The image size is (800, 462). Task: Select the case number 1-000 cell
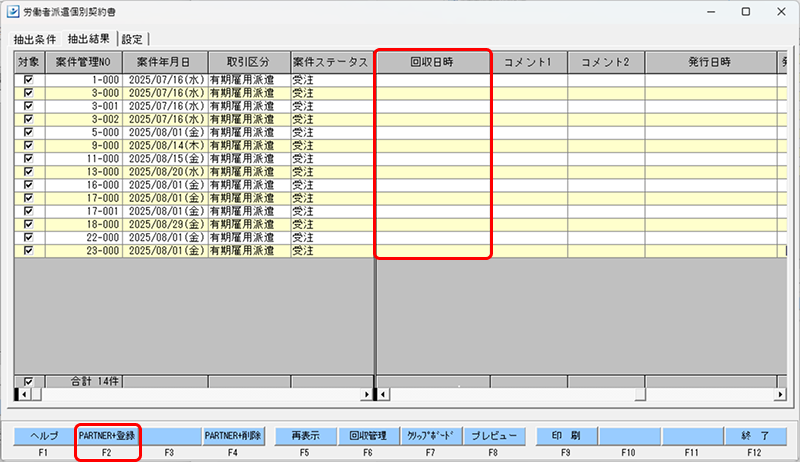(84, 80)
